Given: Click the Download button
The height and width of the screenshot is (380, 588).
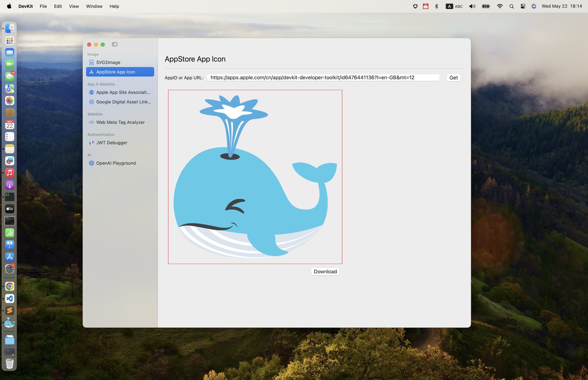Looking at the screenshot, I should tap(325, 271).
